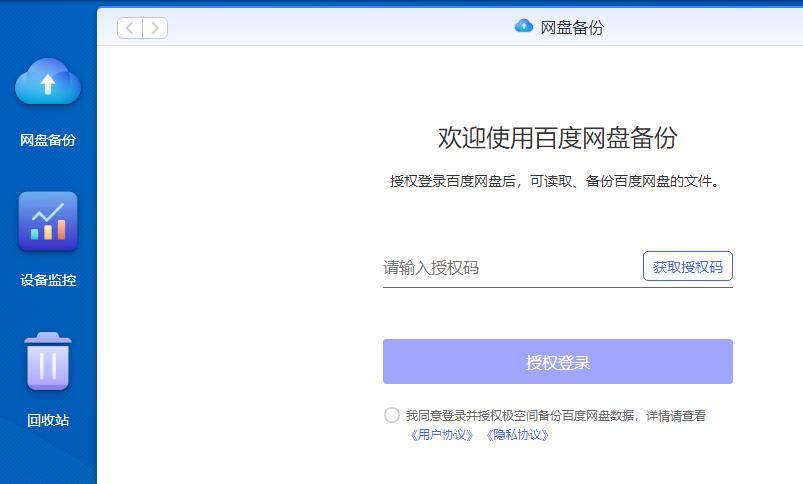The width and height of the screenshot is (803, 484).
Task: Select the 网盘备份 sidebar label
Action: point(48,140)
